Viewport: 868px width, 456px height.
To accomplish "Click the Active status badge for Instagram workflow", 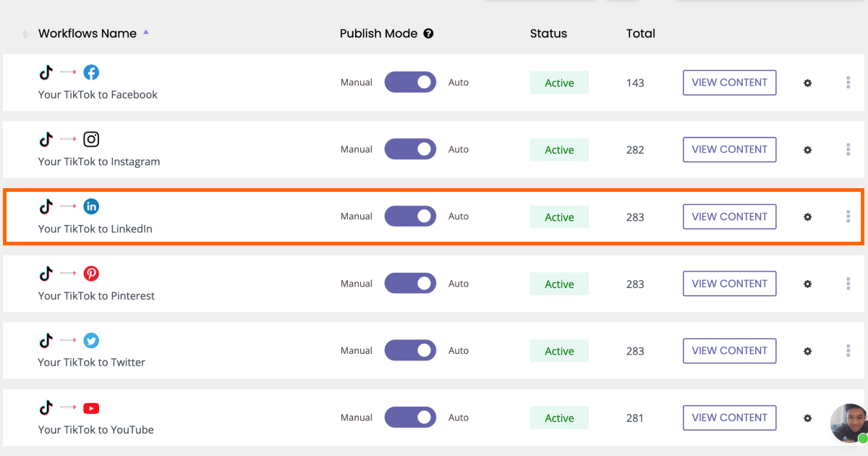I will point(559,150).
